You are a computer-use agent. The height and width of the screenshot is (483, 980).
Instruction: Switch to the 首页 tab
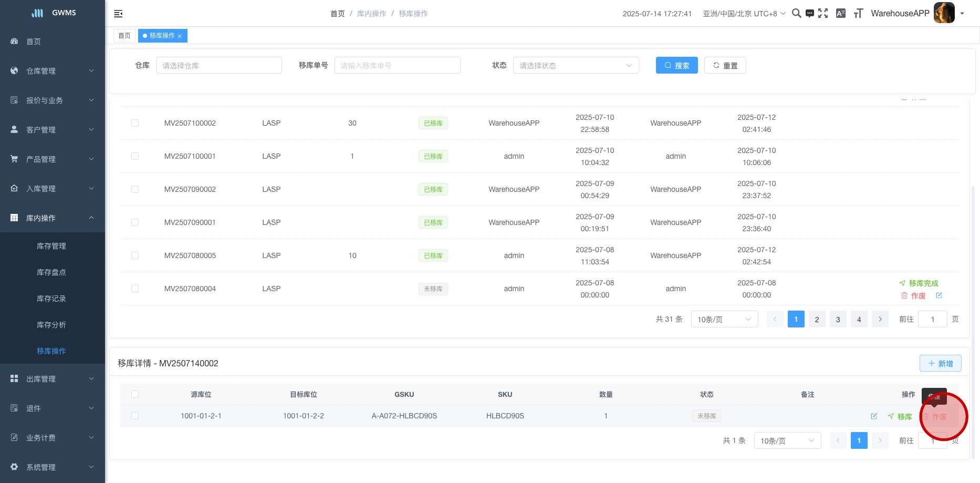pyautogui.click(x=124, y=36)
